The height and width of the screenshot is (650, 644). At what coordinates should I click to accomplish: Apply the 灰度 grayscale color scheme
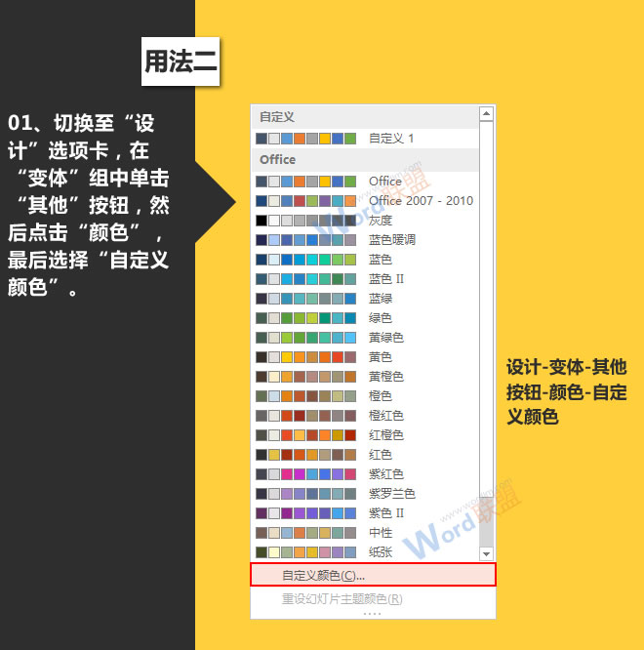380,221
